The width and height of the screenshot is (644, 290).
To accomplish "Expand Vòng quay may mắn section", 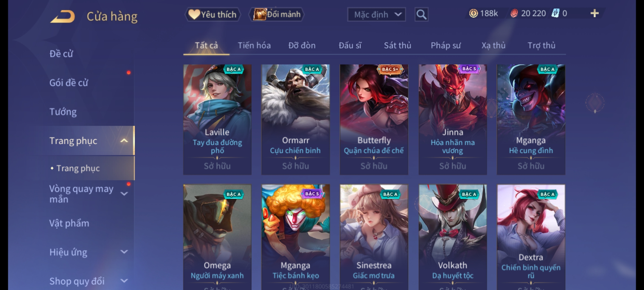I will 124,194.
